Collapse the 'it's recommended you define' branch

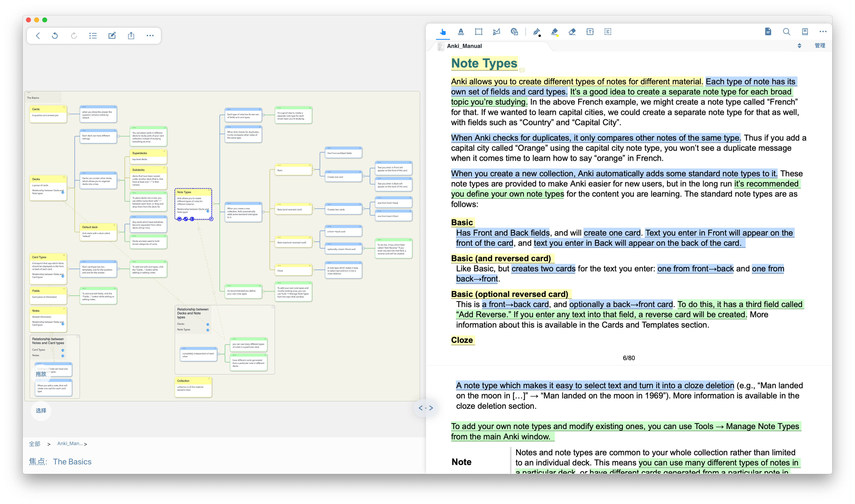point(264,291)
